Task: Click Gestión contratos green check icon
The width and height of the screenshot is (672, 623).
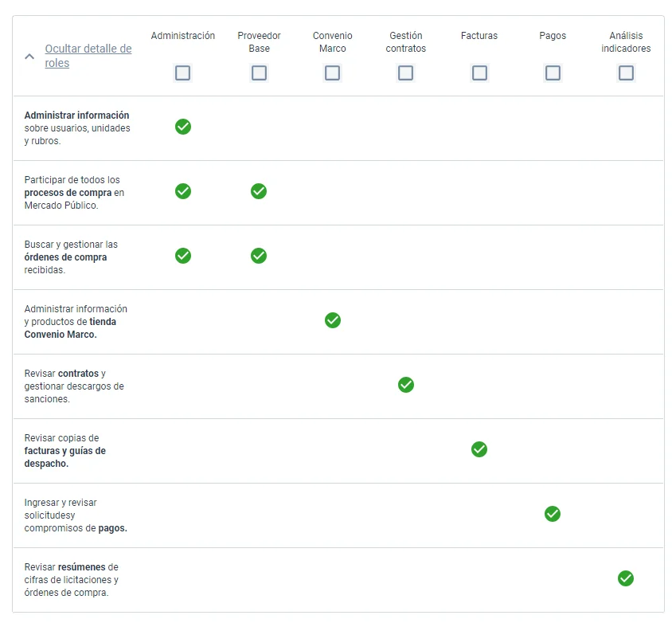Action: point(406,385)
